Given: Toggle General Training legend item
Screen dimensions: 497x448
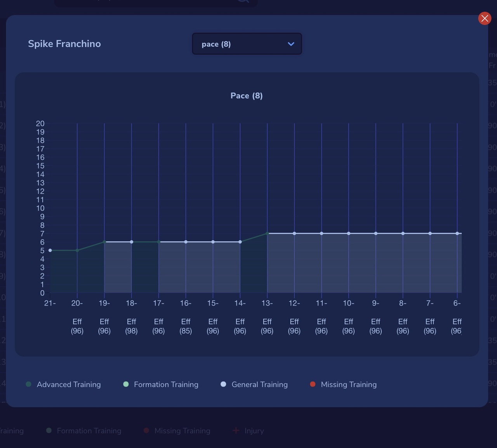Looking at the screenshot, I should (x=254, y=384).
